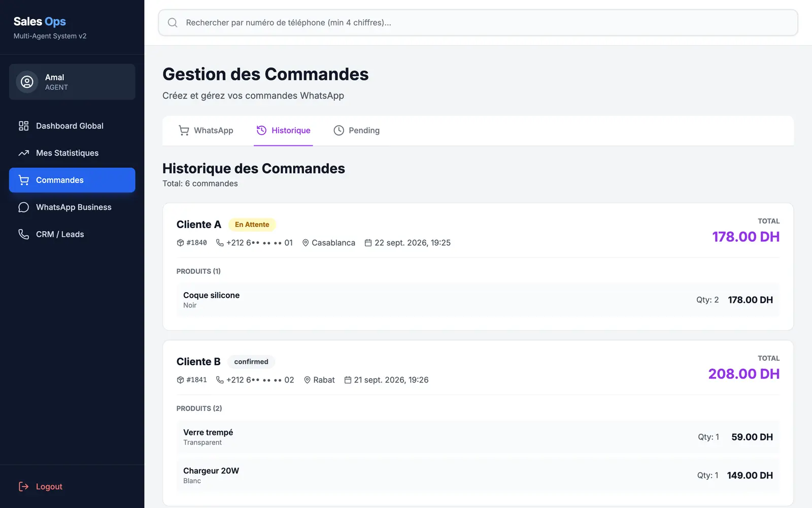Click the history clock icon on Historique tab

261,131
